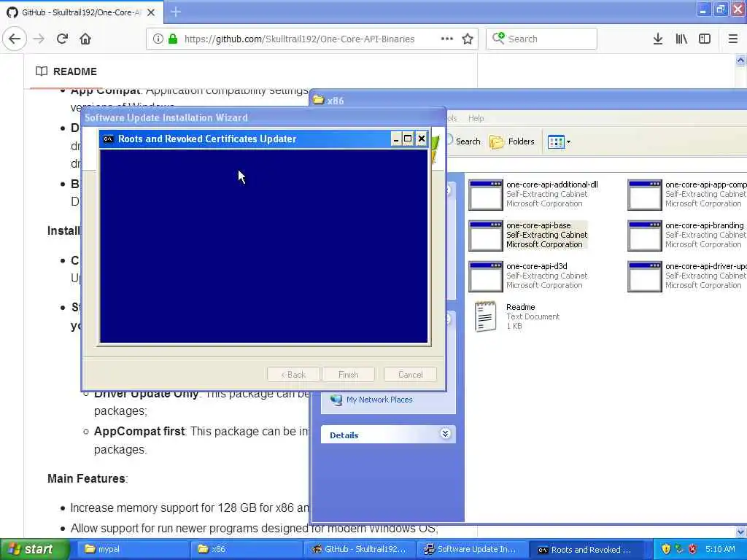Select one-core-api-app-compat file icon

(x=645, y=195)
